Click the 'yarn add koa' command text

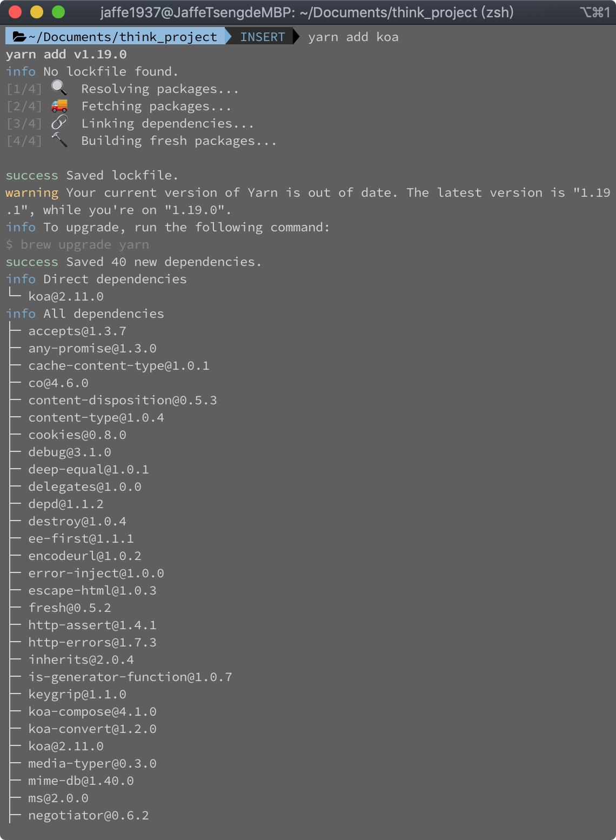click(353, 37)
